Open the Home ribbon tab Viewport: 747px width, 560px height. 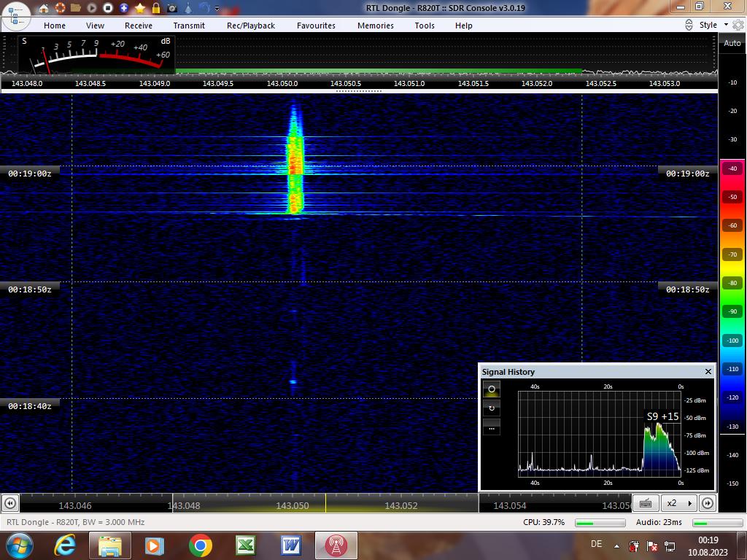[x=55, y=26]
